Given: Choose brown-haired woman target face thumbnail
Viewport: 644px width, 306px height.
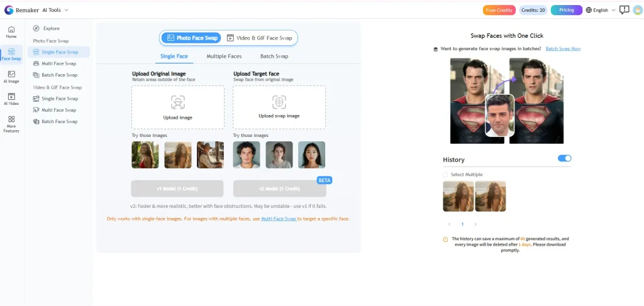Looking at the screenshot, I should point(279,155).
